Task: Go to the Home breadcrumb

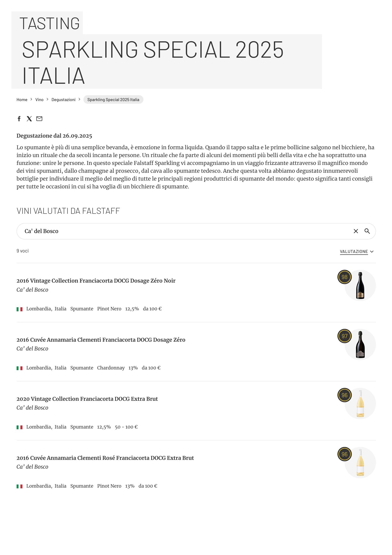Action: click(22, 100)
